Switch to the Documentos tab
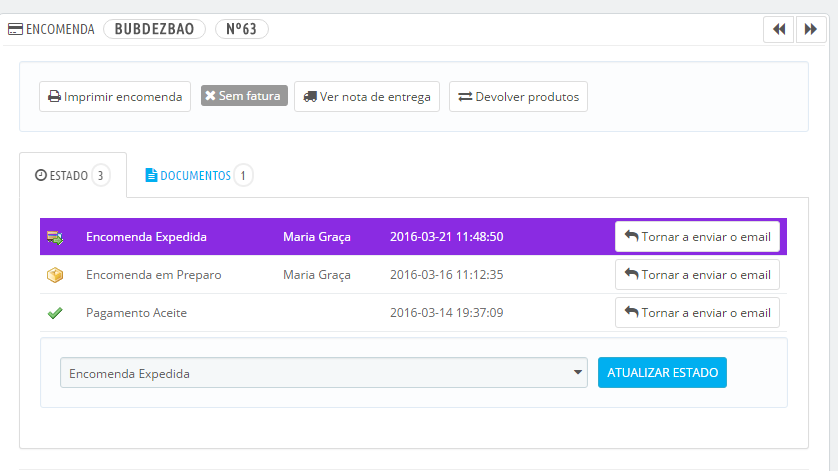Image resolution: width=838 pixels, height=471 pixels. tap(198, 175)
